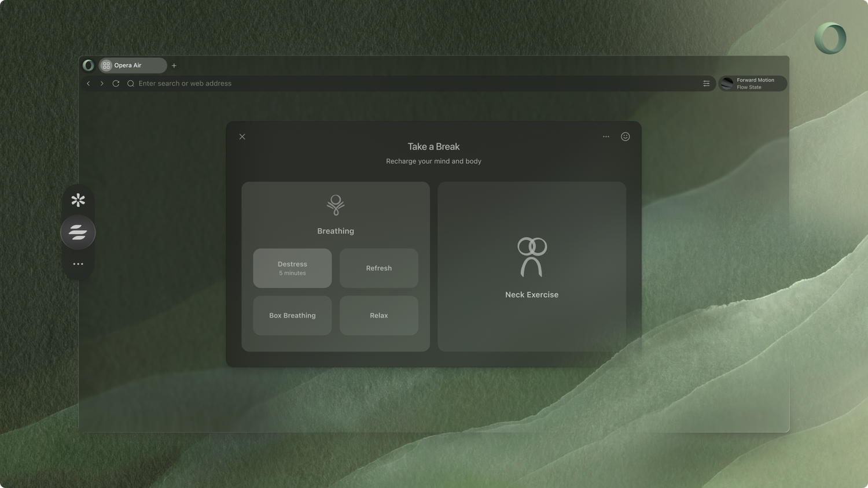Viewport: 868px width, 488px height.
Task: Pick the Relax breathing option
Action: click(x=379, y=316)
